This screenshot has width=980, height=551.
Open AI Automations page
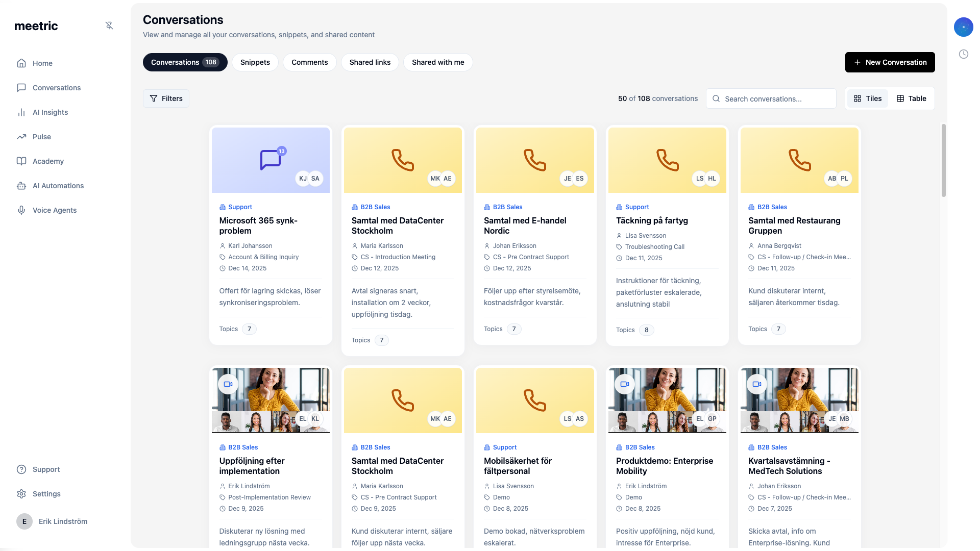click(58, 186)
